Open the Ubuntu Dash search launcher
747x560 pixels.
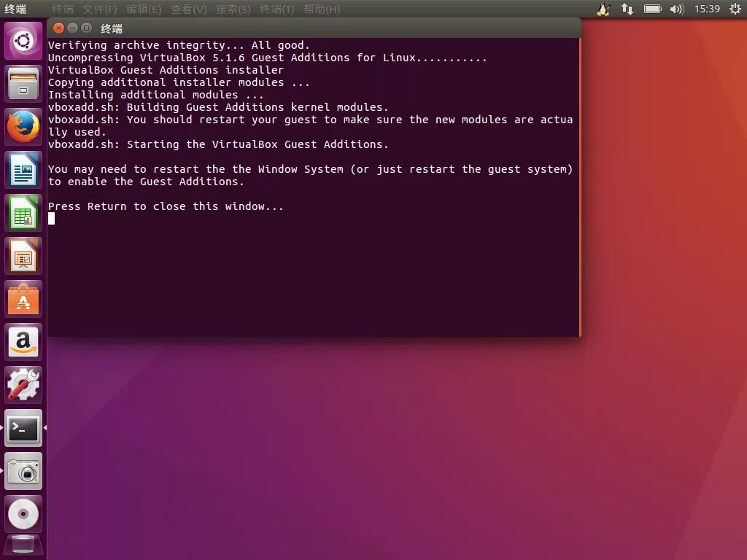click(x=23, y=41)
